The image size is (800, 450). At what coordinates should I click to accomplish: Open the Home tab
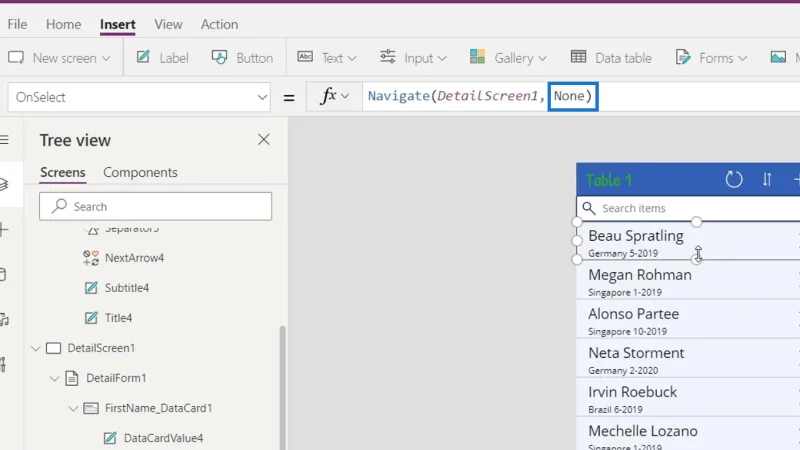(63, 24)
